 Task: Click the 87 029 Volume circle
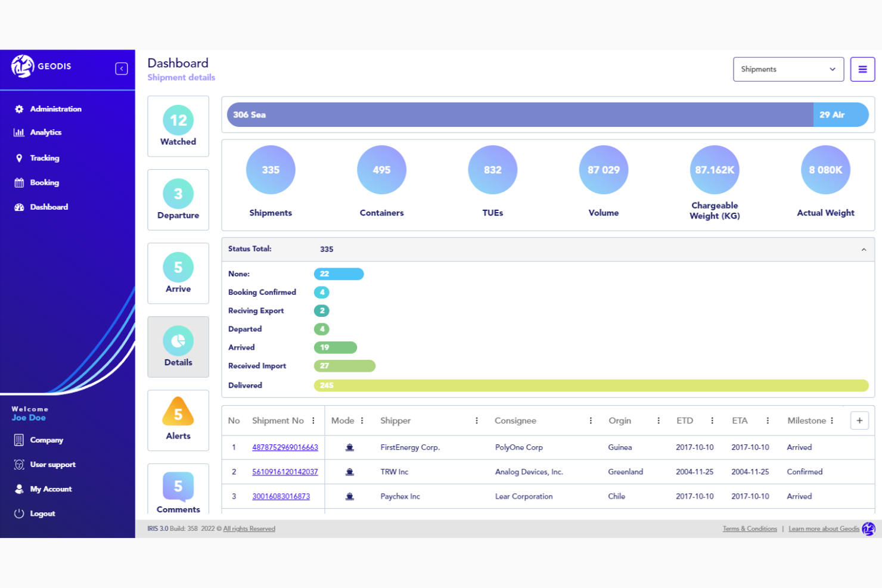point(604,170)
